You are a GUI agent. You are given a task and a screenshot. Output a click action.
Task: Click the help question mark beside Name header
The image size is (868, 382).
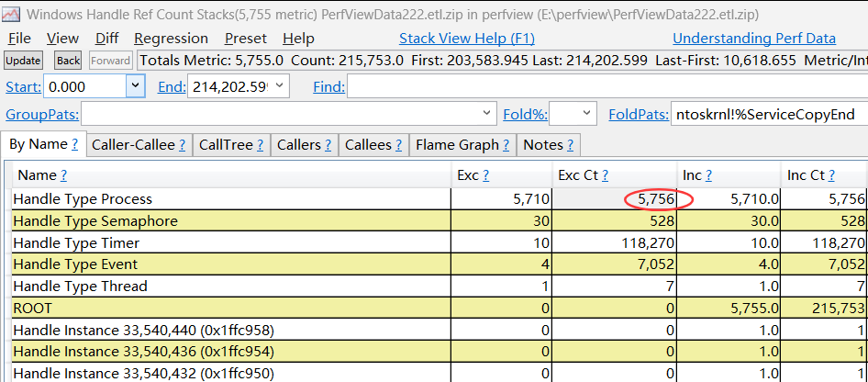(63, 175)
